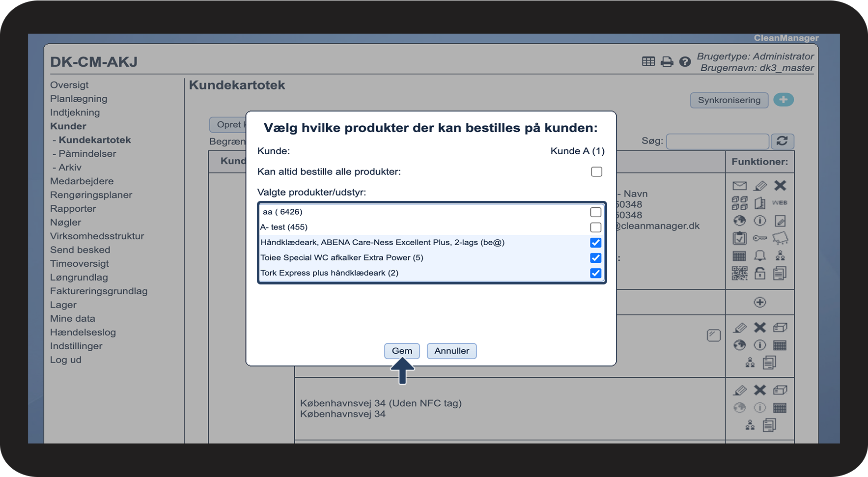Click the printer icon in the header
This screenshot has height=477, width=868.
pos(667,61)
